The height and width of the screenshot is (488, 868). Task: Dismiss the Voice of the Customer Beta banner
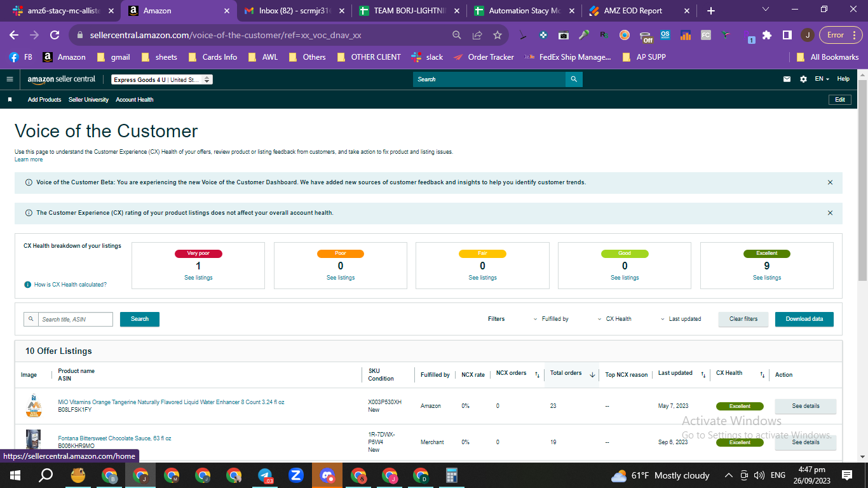pos(830,182)
